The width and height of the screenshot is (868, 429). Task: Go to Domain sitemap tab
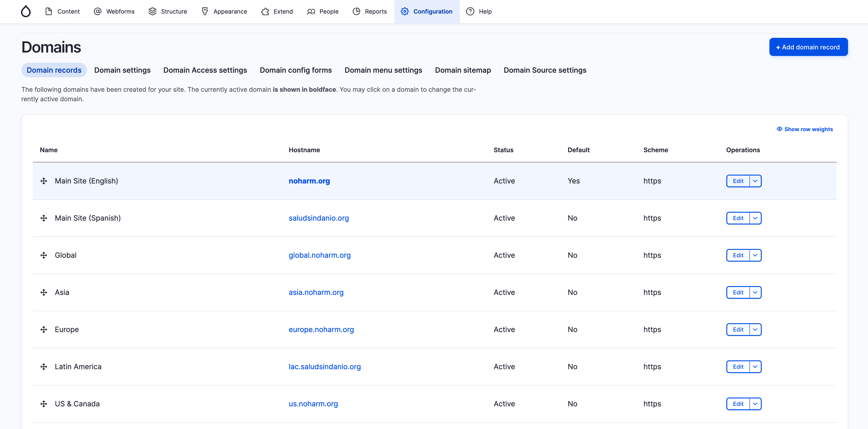click(463, 70)
